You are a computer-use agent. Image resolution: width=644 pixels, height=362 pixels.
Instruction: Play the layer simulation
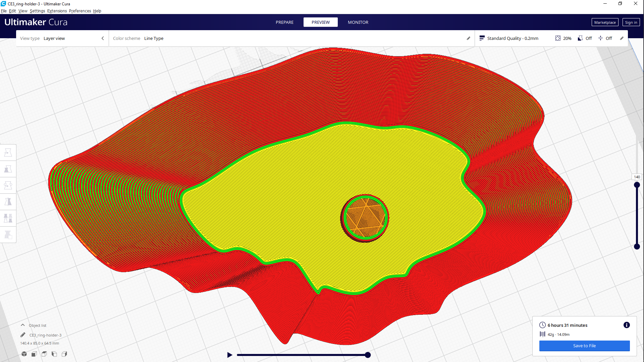230,355
